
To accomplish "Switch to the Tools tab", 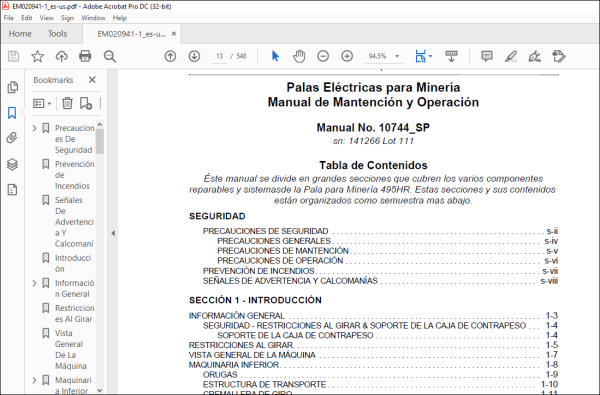I will click(x=57, y=34).
